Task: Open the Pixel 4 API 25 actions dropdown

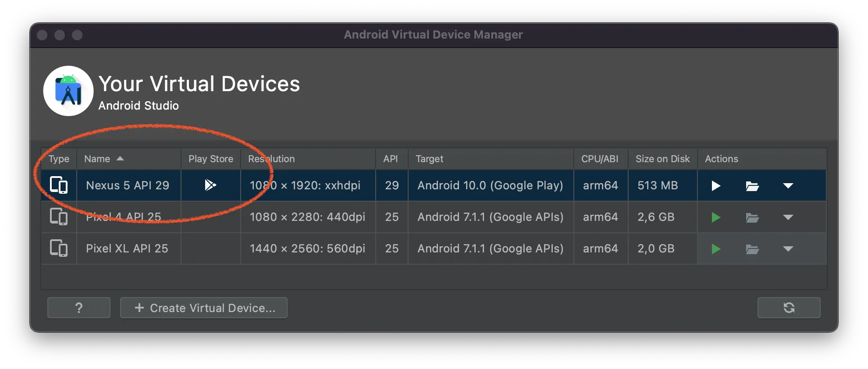Action: [788, 217]
